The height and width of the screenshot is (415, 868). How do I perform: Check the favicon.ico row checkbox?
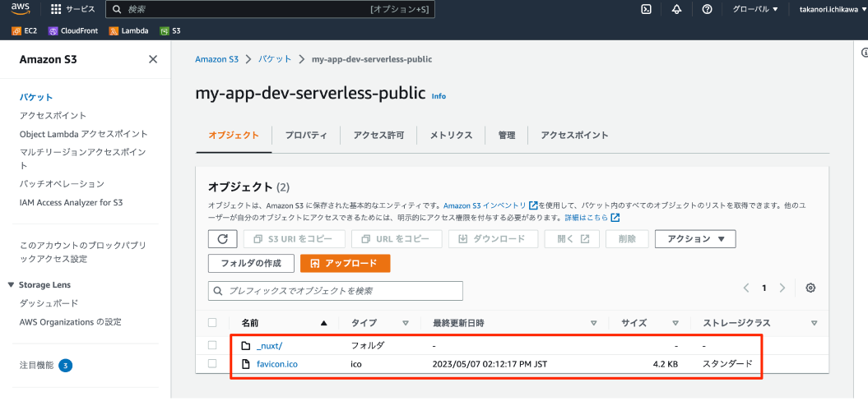point(212,363)
